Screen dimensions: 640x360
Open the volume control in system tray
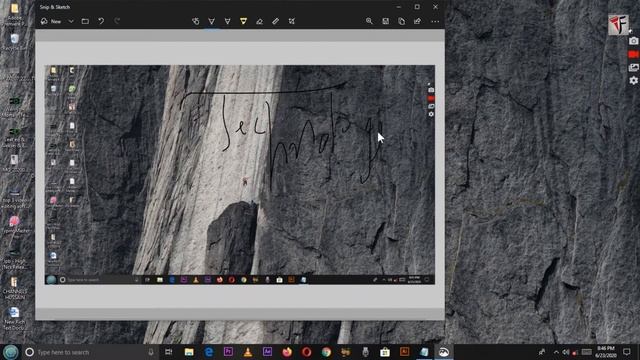[x=566, y=352]
